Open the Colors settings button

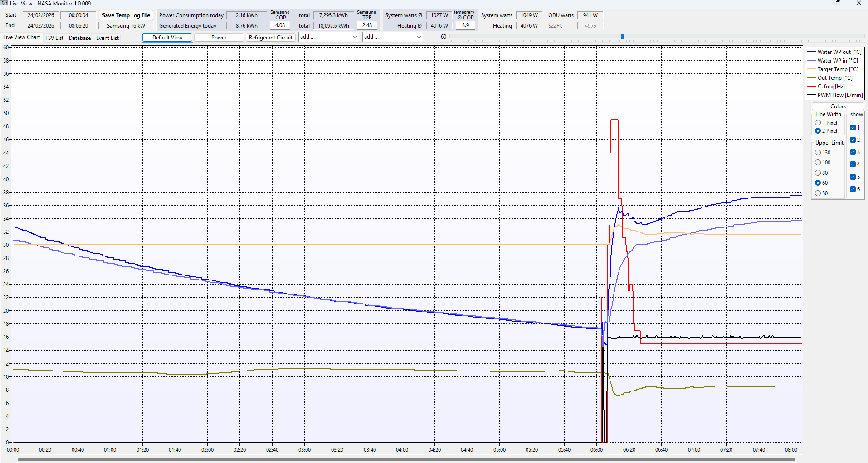[x=838, y=106]
